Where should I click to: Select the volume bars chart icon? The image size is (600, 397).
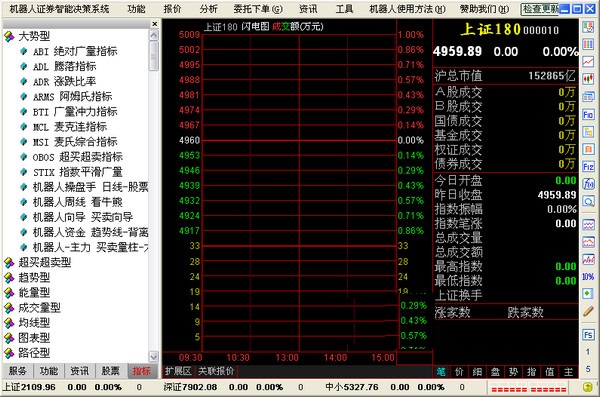point(588,259)
